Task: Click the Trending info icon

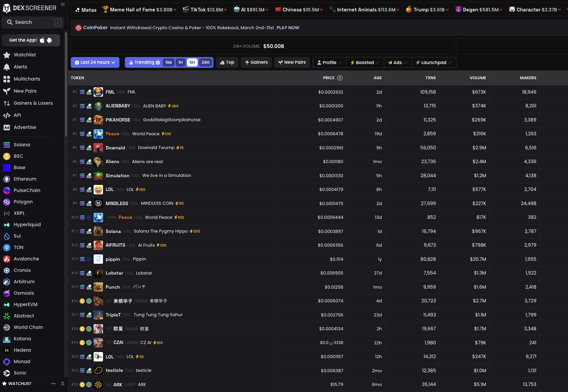Action: click(x=158, y=62)
